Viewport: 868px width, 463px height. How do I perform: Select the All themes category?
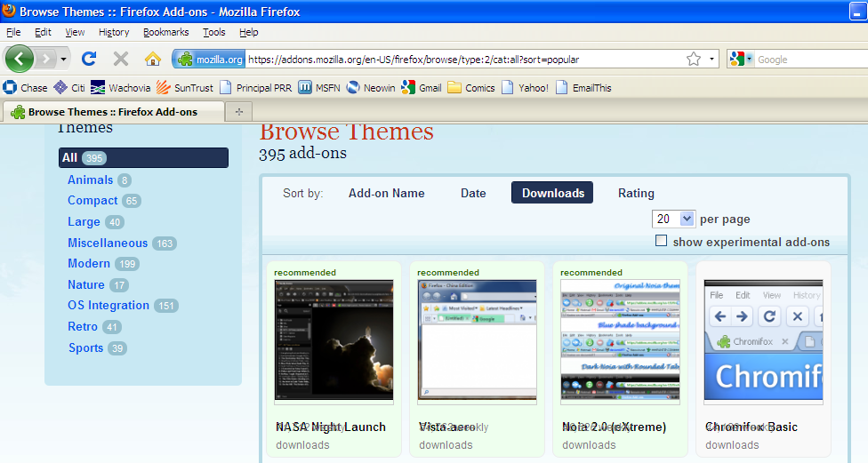coord(143,157)
